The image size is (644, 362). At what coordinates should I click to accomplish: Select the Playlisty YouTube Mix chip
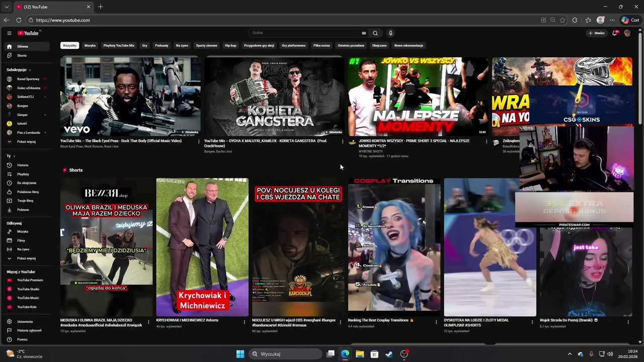(x=119, y=45)
